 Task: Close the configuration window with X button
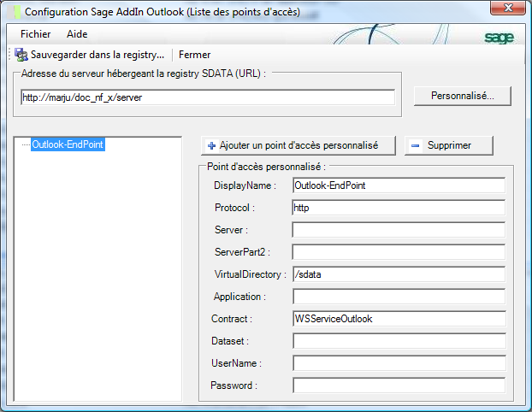pos(508,8)
